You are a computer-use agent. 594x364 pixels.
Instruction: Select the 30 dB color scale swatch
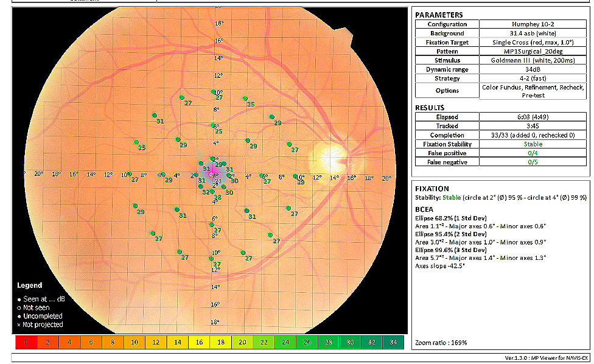click(350, 343)
